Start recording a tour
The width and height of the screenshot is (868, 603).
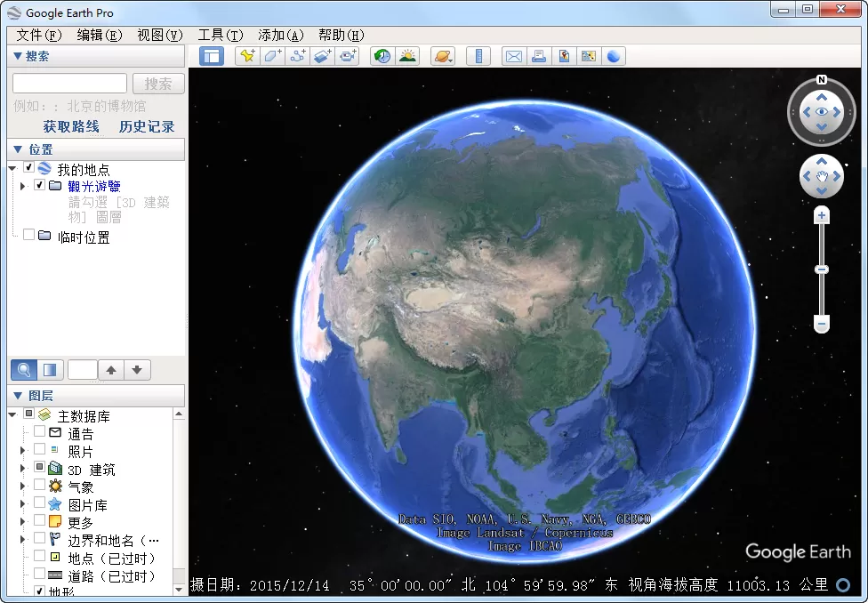coord(348,56)
